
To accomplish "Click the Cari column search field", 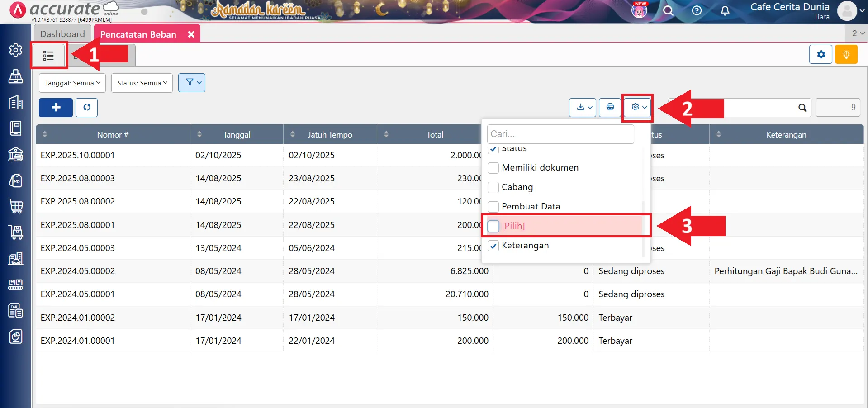I will point(560,134).
